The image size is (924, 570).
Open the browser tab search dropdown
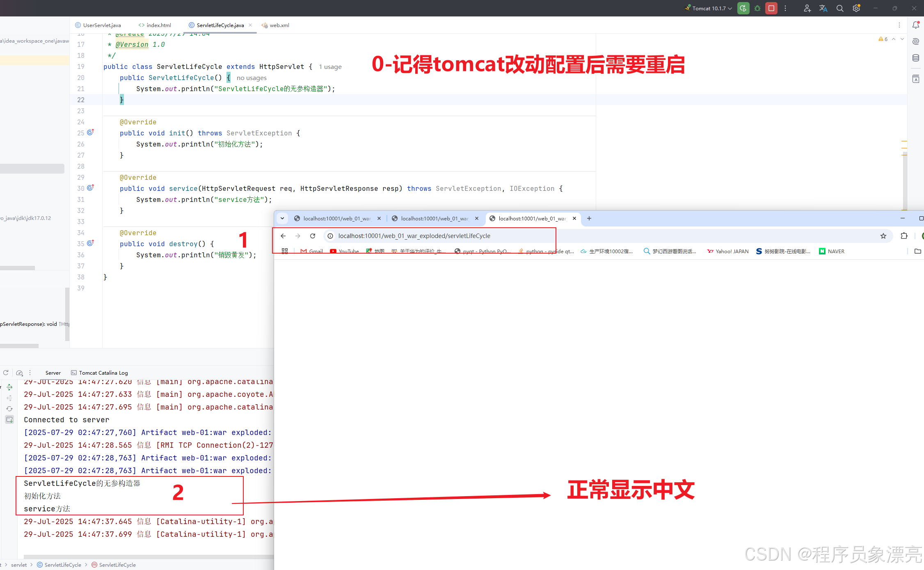point(282,218)
